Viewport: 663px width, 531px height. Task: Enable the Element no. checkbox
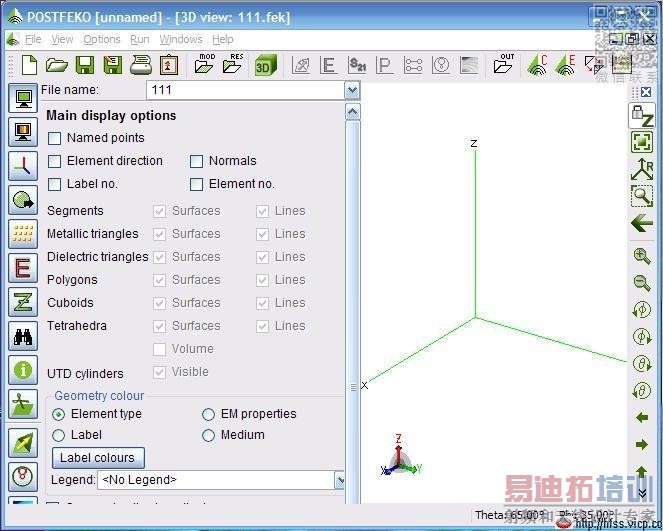(x=196, y=184)
